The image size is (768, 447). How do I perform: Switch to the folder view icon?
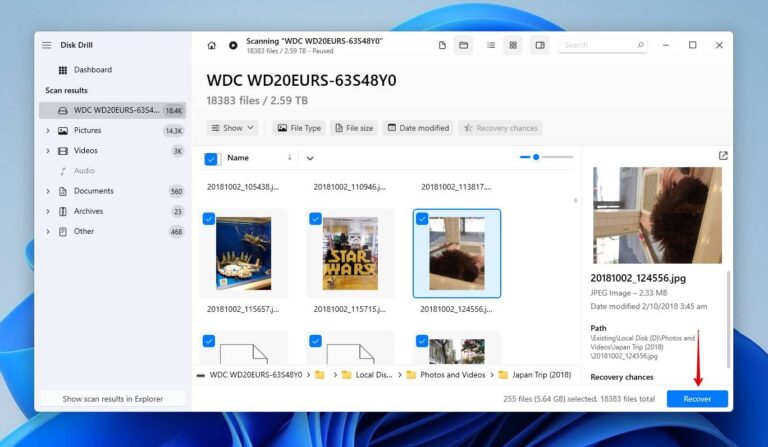[x=464, y=45]
